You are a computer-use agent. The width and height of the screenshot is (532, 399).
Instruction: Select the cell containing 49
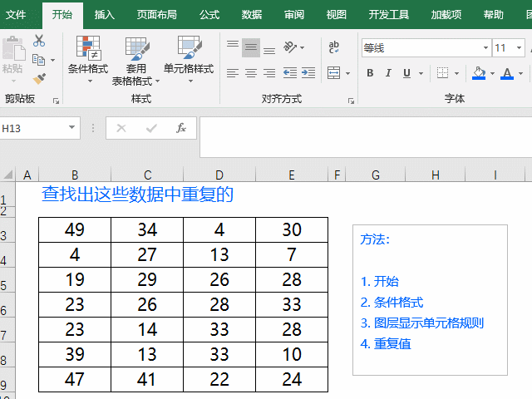pyautogui.click(x=75, y=229)
